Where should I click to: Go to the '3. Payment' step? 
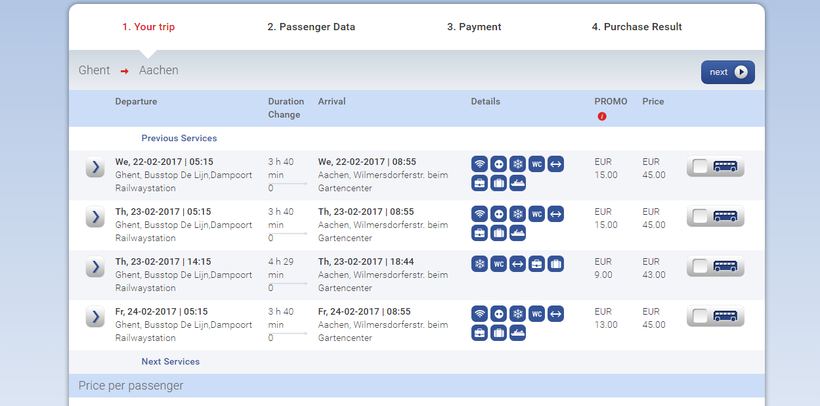(x=474, y=27)
